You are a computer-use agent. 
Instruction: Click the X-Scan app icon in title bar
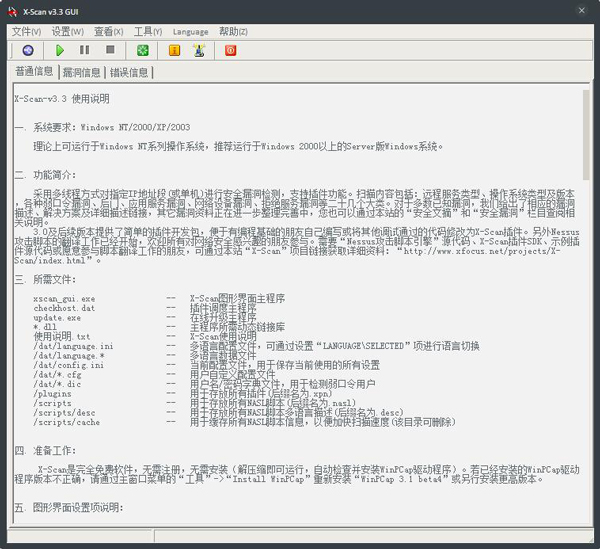coord(13,11)
